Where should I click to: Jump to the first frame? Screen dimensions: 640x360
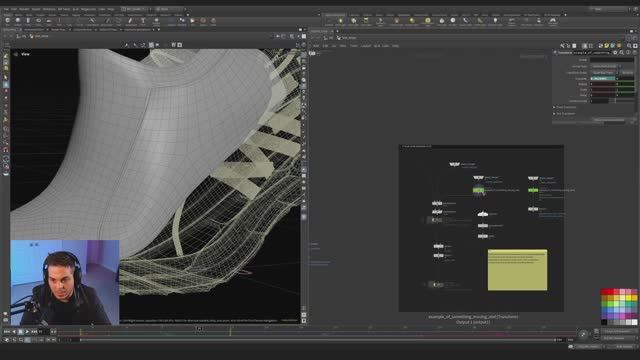click(7, 332)
